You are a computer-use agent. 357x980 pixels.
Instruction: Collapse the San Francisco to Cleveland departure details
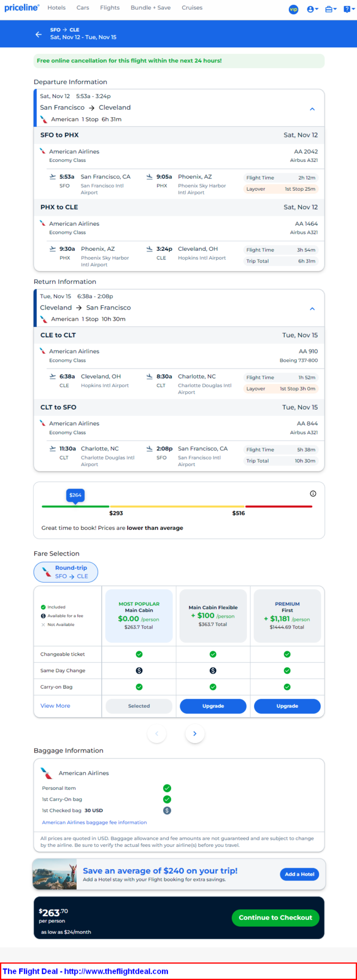(312, 109)
